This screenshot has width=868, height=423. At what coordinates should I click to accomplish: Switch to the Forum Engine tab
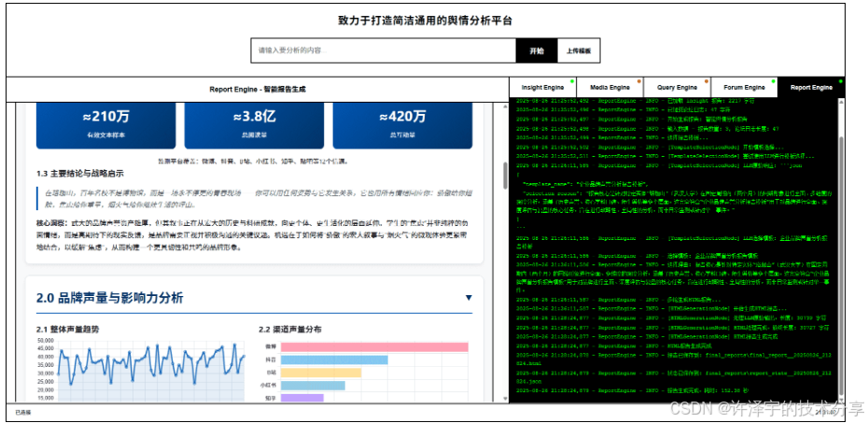[x=744, y=88]
